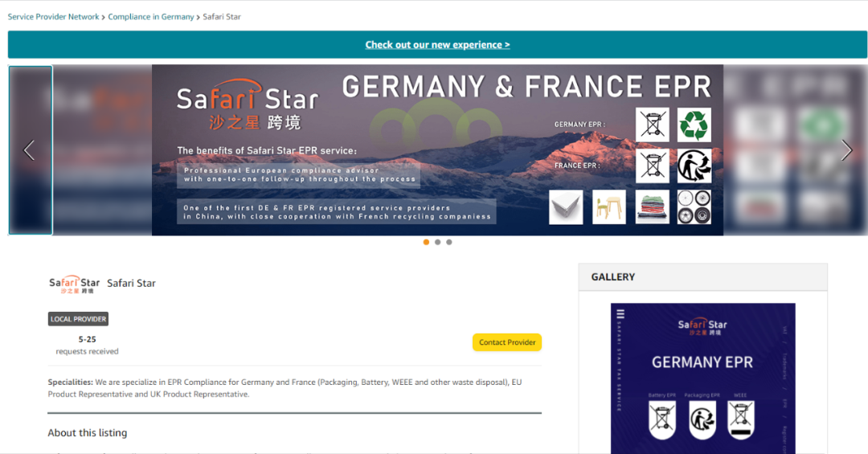Click the Germany EPR crossed-out bin icon
The width and height of the screenshot is (868, 454).
tap(652, 125)
